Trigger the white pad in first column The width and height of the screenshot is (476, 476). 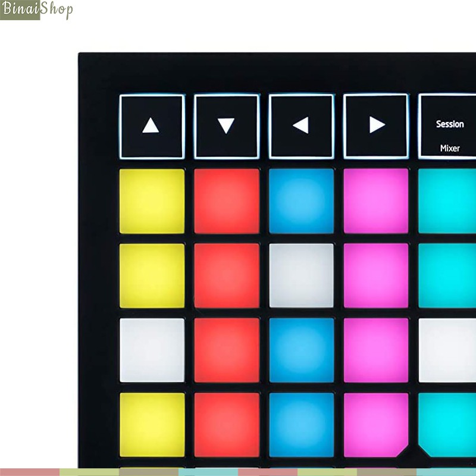152,350
